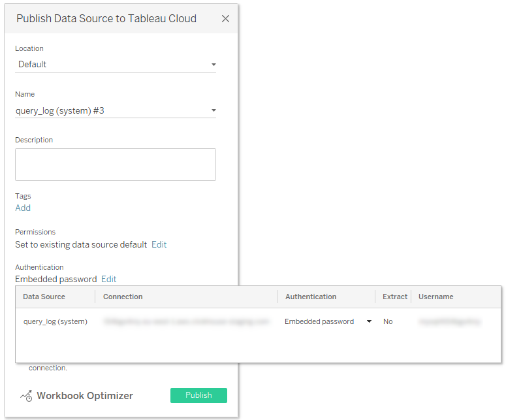Open the Workbook Optimizer icon
Image resolution: width=506 pixels, height=420 pixels.
coord(27,396)
